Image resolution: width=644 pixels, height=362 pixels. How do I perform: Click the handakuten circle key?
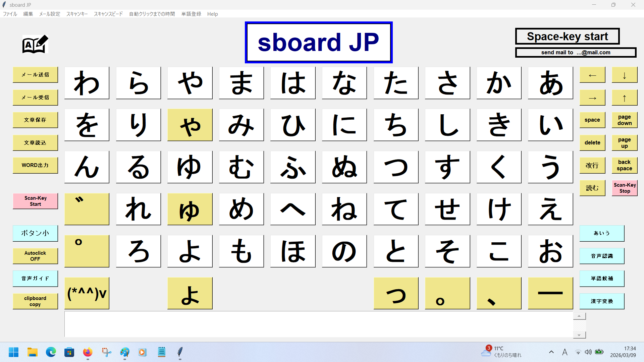(x=87, y=251)
